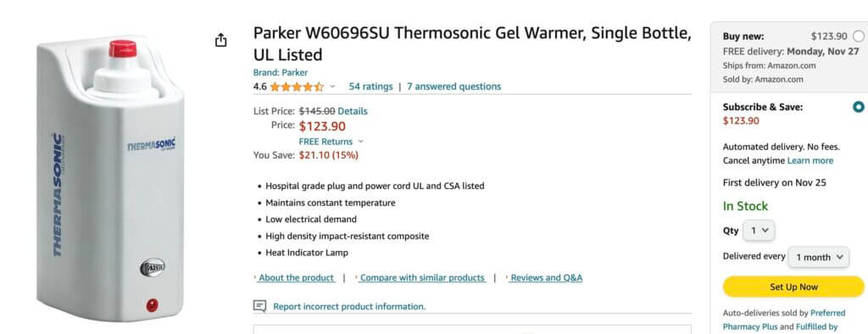Click Report incorrect product information link
This screenshot has width=868, height=334.
pyautogui.click(x=349, y=306)
